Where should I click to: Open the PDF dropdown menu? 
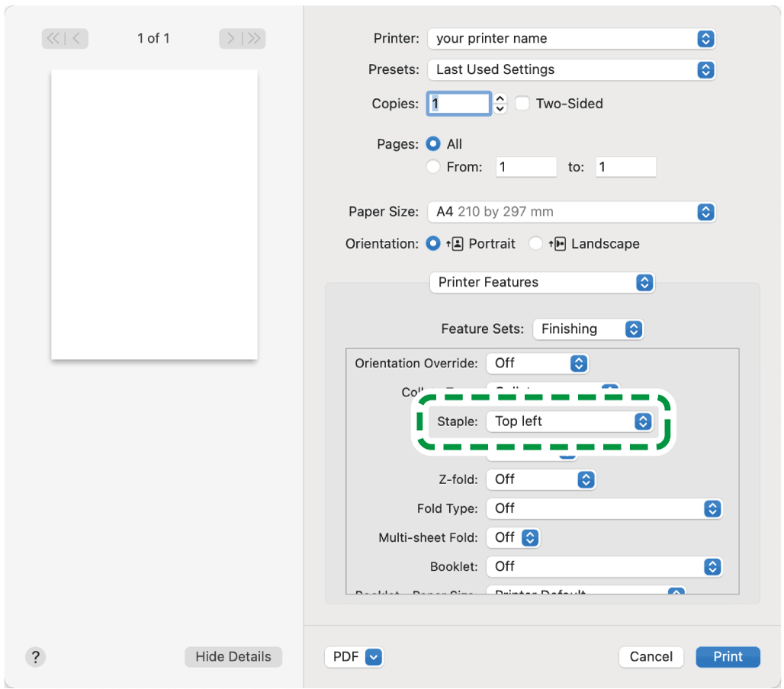click(354, 657)
